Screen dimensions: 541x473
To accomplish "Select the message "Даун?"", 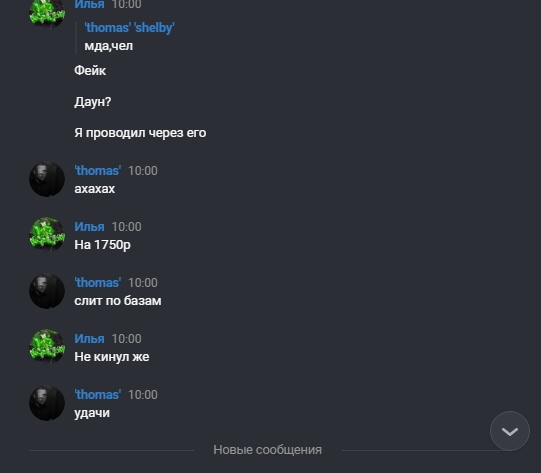I will (x=93, y=102).
